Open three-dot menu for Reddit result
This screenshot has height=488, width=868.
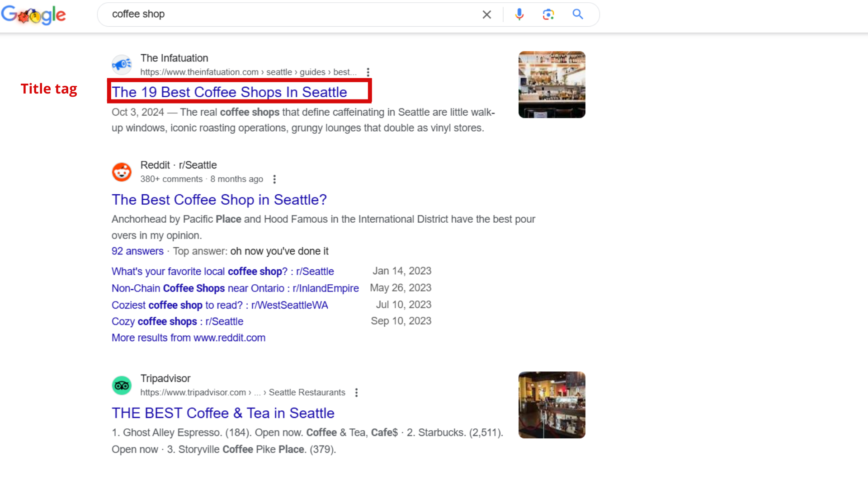pyautogui.click(x=274, y=179)
